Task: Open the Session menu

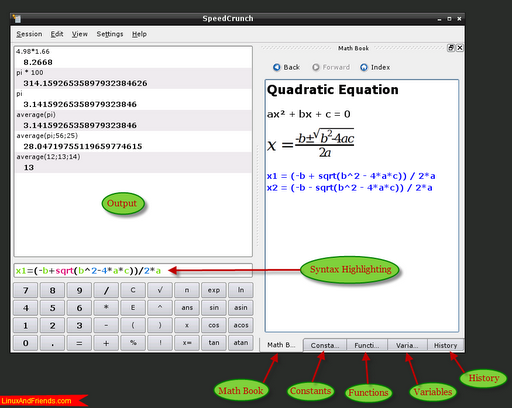Action: coord(29,34)
